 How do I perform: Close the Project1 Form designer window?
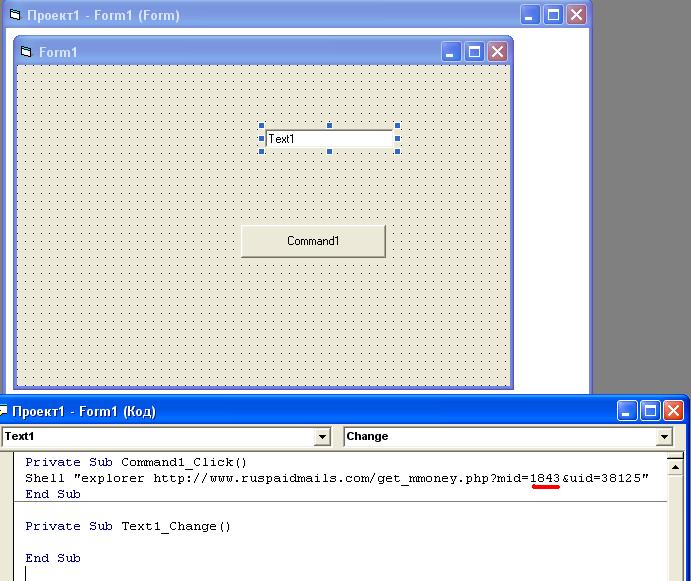[x=576, y=15]
